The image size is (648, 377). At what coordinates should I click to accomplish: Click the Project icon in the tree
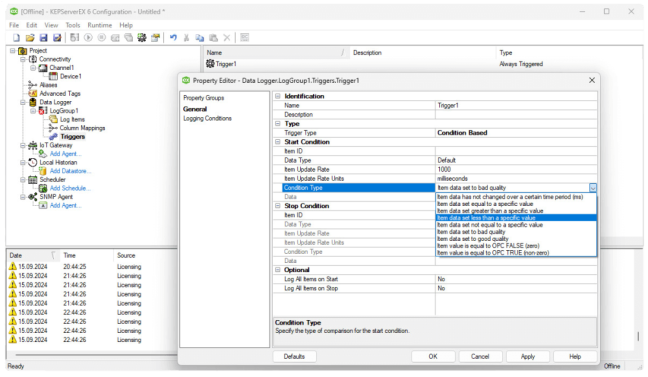point(23,51)
